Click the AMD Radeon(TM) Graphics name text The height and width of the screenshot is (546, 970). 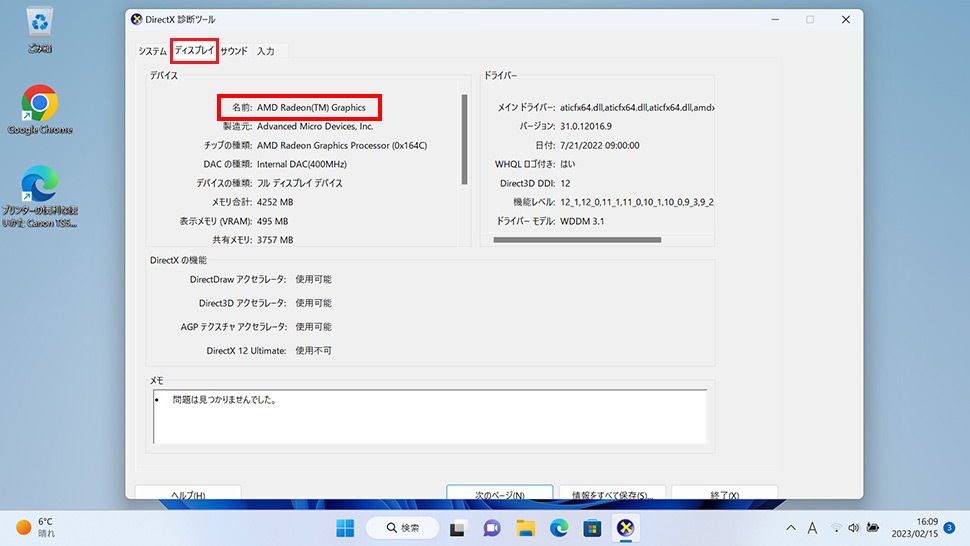click(x=311, y=108)
